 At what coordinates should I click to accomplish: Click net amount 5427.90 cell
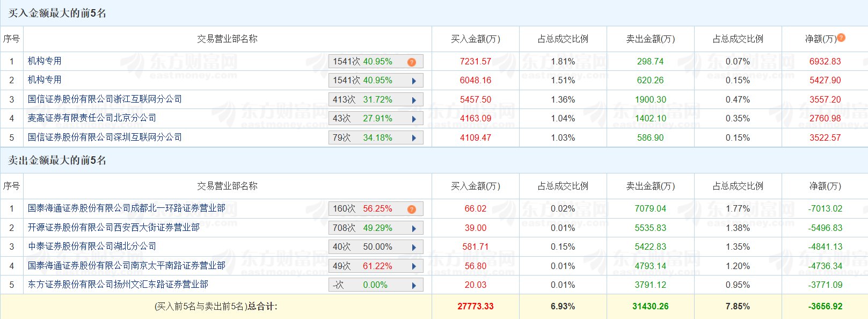coord(825,80)
